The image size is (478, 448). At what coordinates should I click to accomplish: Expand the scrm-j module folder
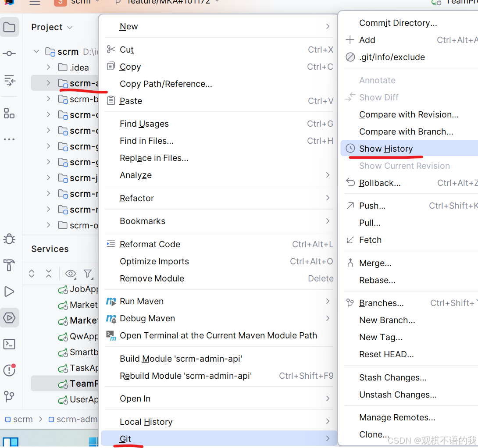coord(48,178)
